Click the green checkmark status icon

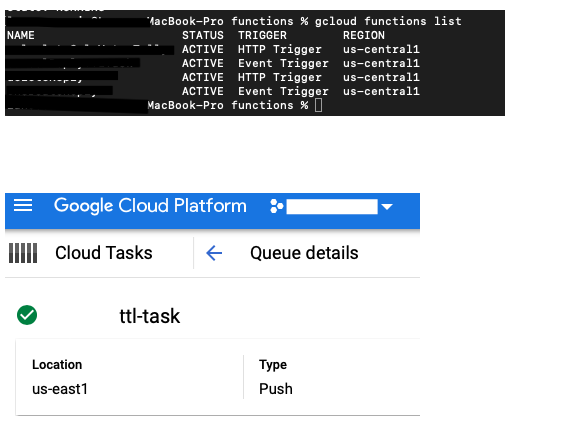[27, 315]
